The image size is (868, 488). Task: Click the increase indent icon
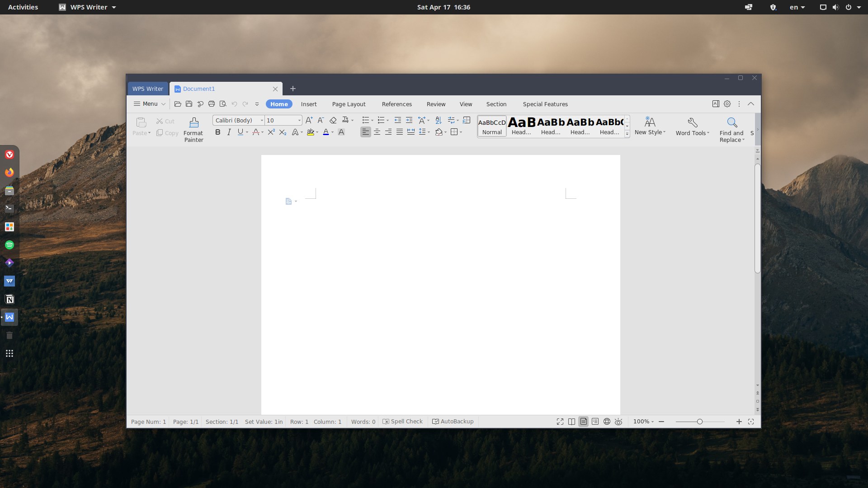(409, 120)
